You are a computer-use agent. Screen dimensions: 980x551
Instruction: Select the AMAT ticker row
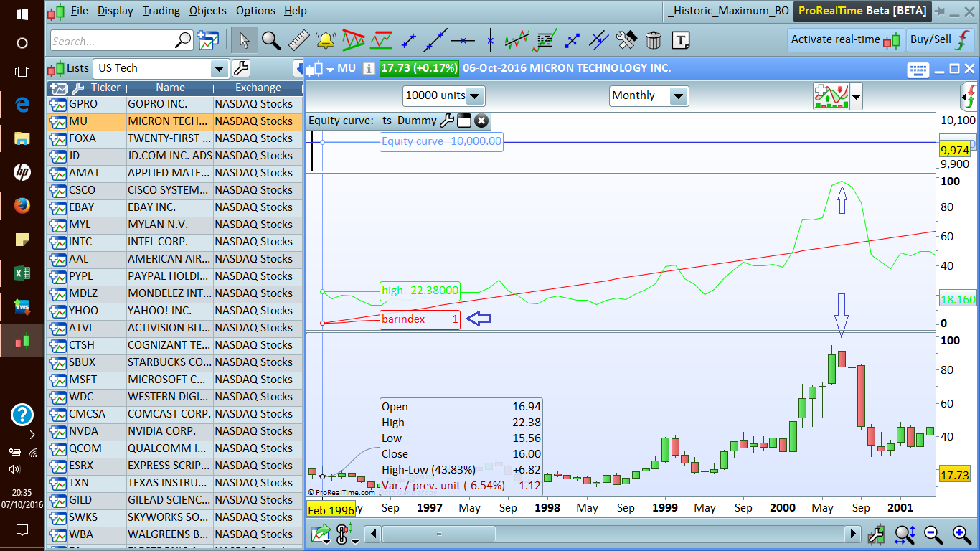(175, 173)
